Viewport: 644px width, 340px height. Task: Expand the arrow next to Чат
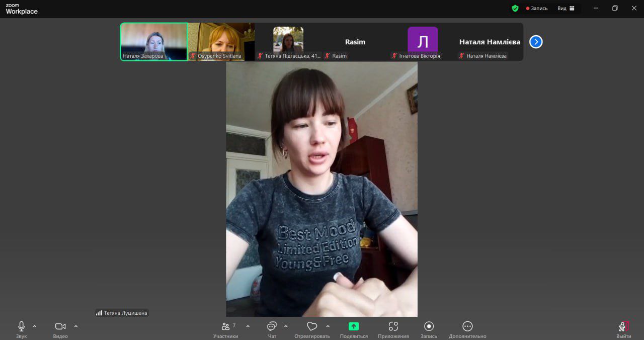click(286, 326)
